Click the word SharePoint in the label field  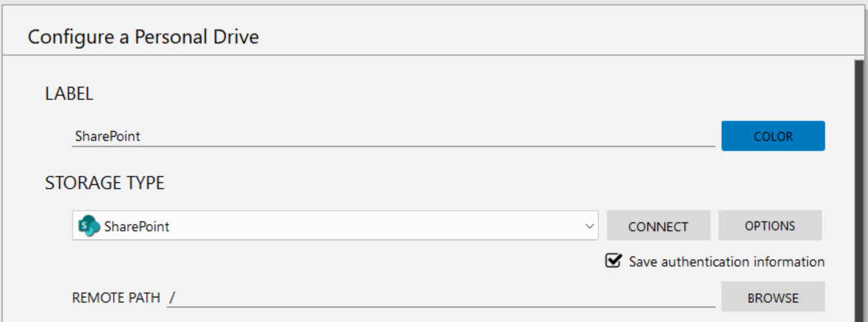pyautogui.click(x=108, y=136)
